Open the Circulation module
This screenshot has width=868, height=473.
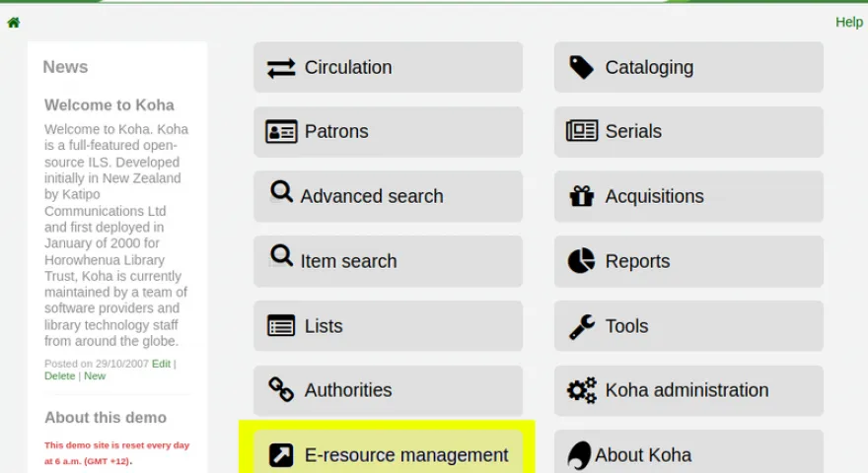pyautogui.click(x=388, y=67)
